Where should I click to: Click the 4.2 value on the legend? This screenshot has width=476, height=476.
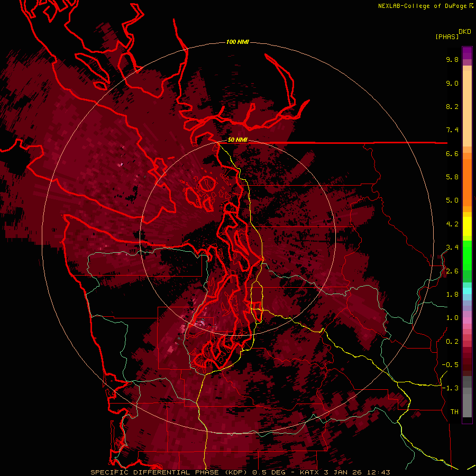click(452, 224)
